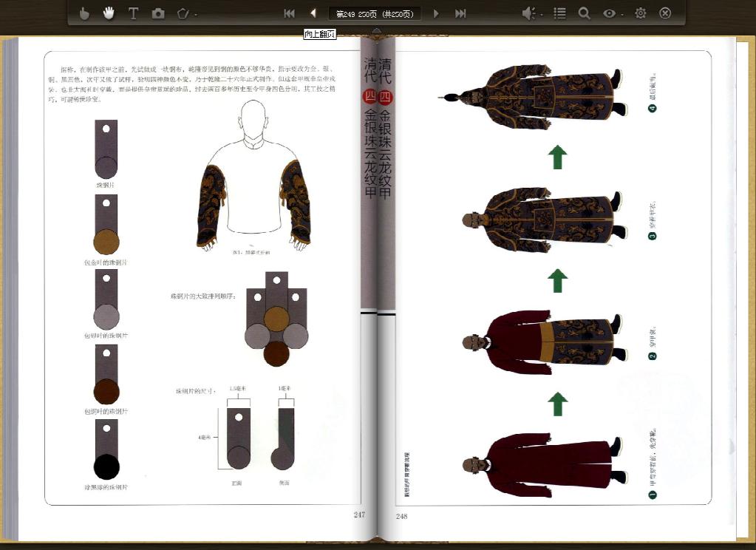Click the page number field 第249-250页
This screenshot has height=550, width=756.
[x=375, y=14]
